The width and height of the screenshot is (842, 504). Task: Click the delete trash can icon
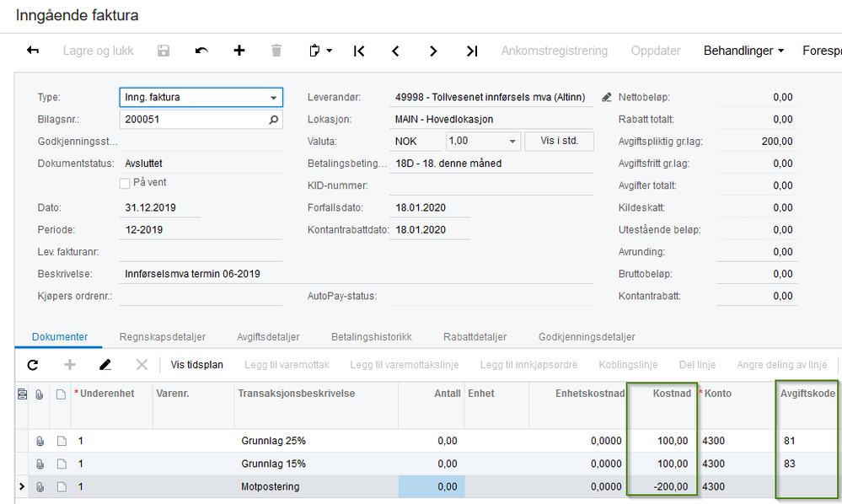[276, 51]
